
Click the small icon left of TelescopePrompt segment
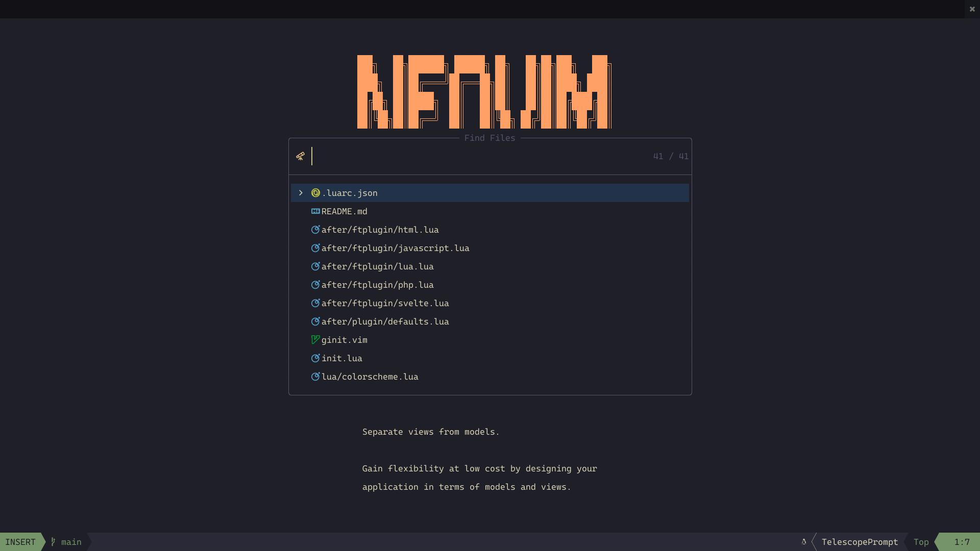click(804, 542)
